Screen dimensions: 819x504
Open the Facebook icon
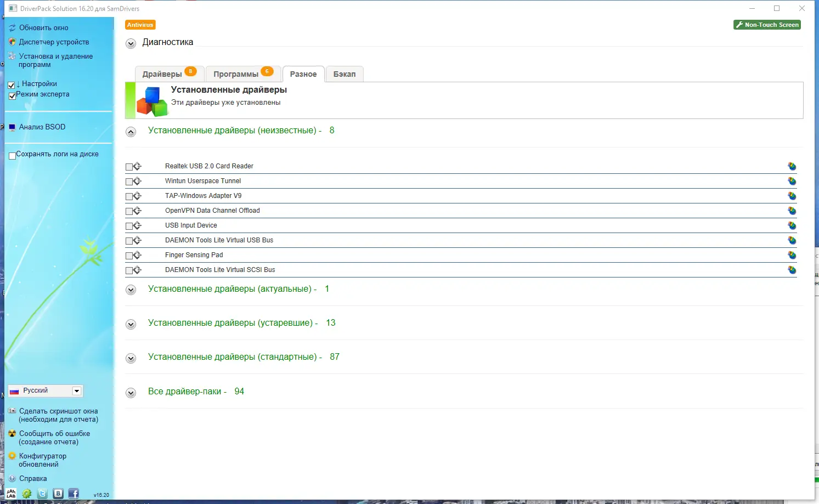point(74,494)
